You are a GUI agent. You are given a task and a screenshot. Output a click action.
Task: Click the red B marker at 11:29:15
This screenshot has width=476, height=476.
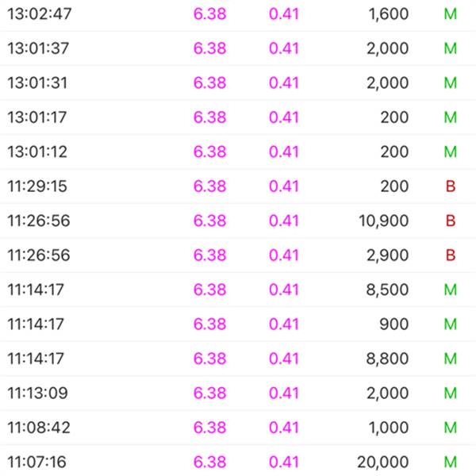tap(451, 186)
